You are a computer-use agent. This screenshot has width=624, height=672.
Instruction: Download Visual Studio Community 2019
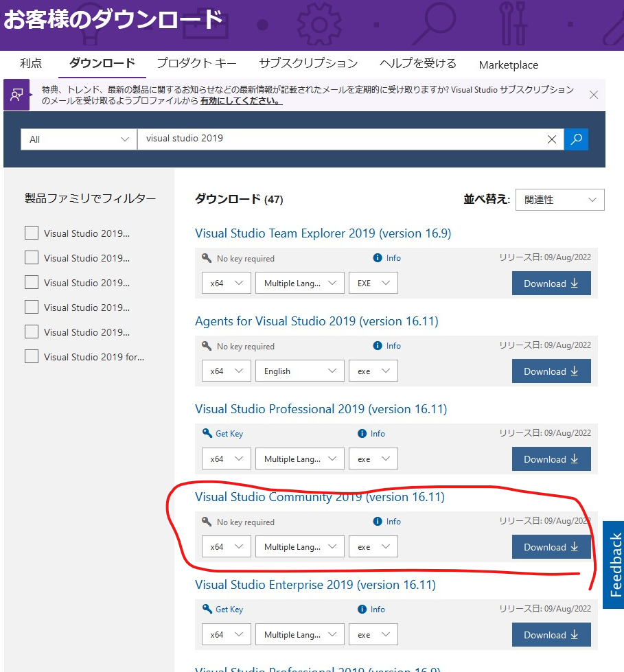[x=551, y=547]
